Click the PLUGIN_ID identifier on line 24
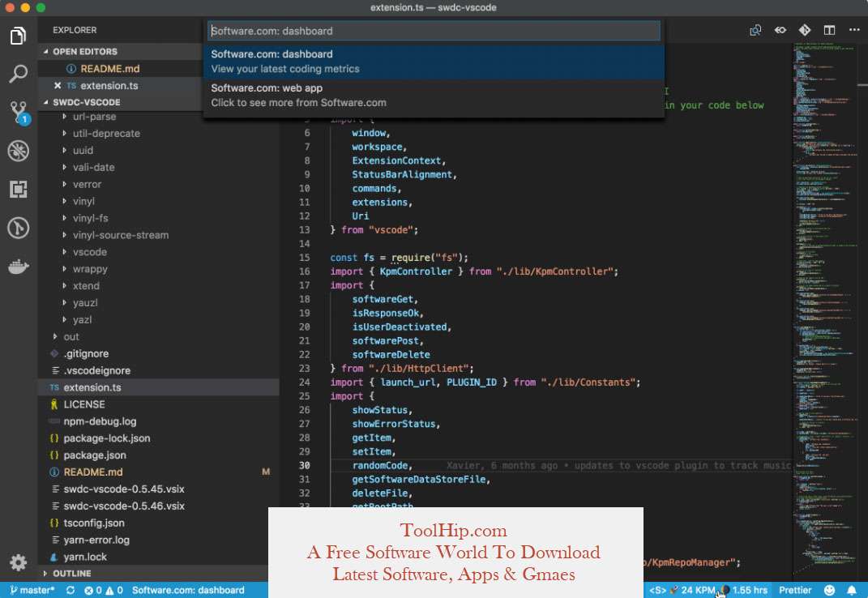 (472, 382)
